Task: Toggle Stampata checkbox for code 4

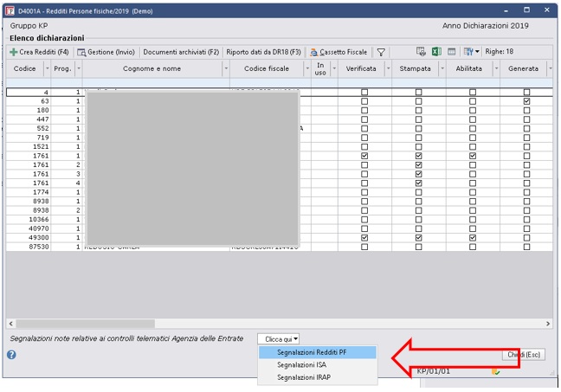Action: (419, 92)
